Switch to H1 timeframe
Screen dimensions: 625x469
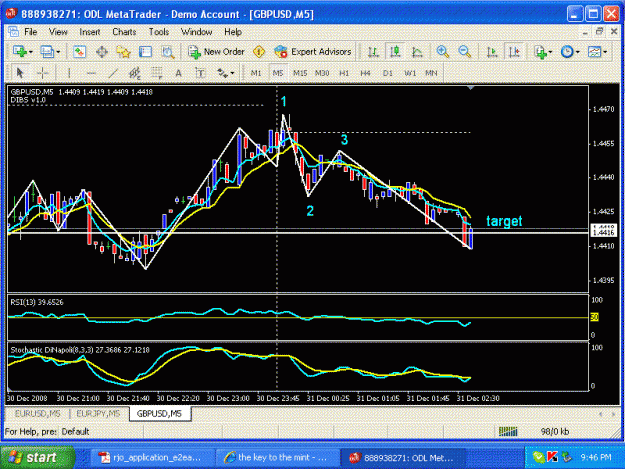coord(344,73)
